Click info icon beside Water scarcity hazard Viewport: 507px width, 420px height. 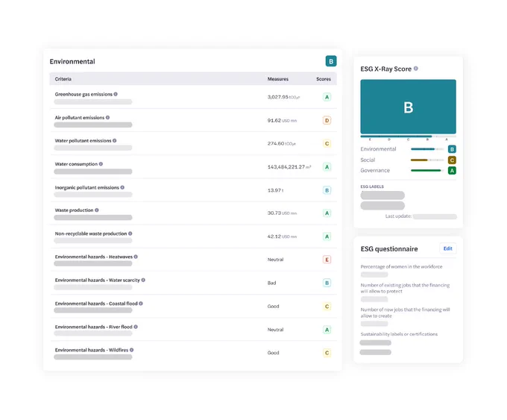tap(143, 280)
